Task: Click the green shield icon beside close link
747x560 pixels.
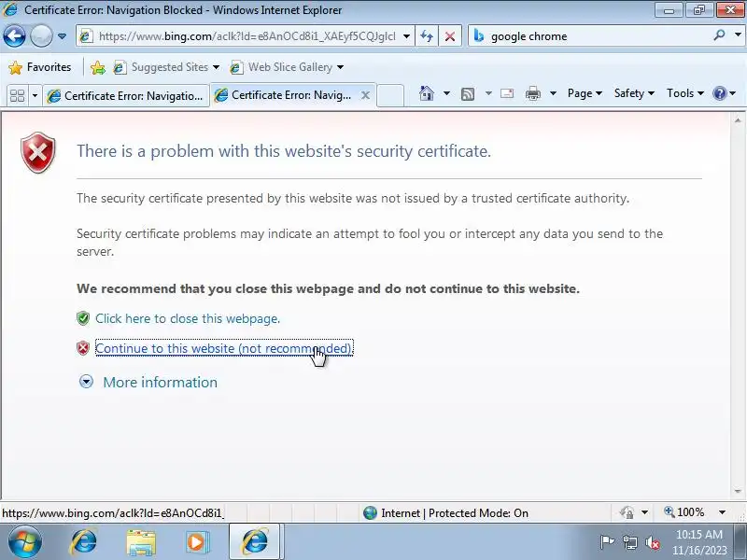Action: (83, 318)
